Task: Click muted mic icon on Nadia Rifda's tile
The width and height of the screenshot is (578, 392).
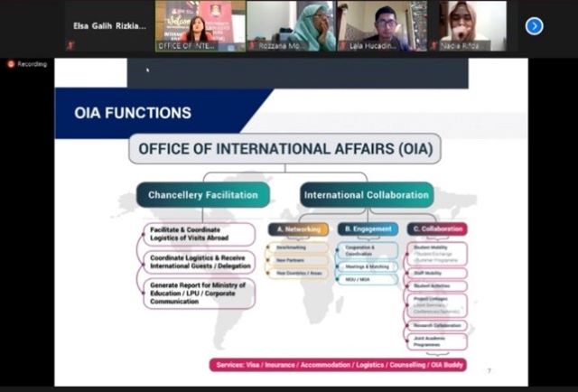Action: pyautogui.click(x=433, y=46)
